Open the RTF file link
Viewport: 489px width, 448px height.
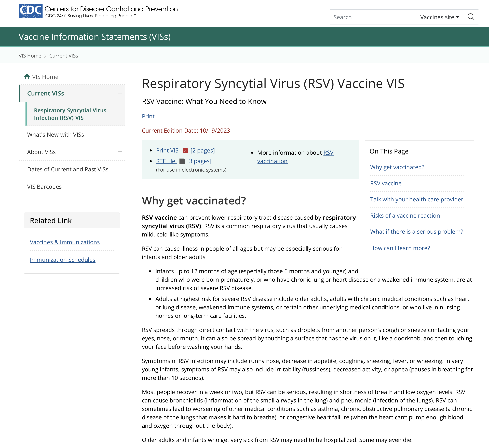coord(166,161)
